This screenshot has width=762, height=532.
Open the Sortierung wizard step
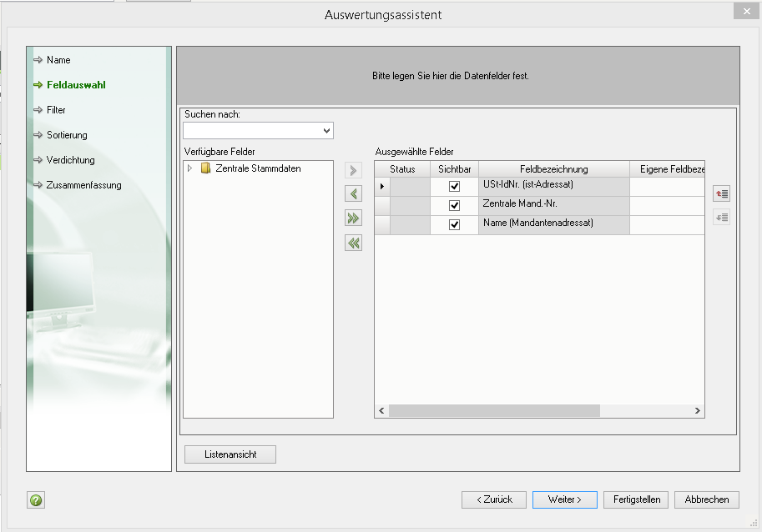pos(67,135)
